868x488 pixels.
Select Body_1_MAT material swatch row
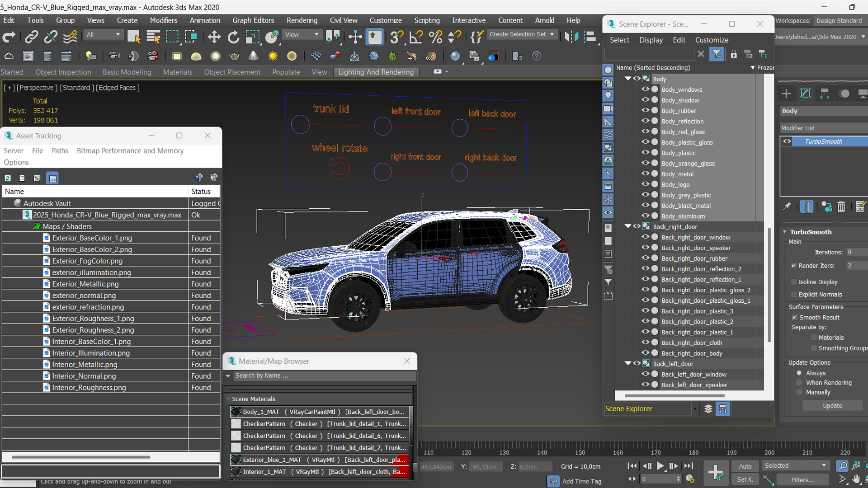pyautogui.click(x=320, y=412)
